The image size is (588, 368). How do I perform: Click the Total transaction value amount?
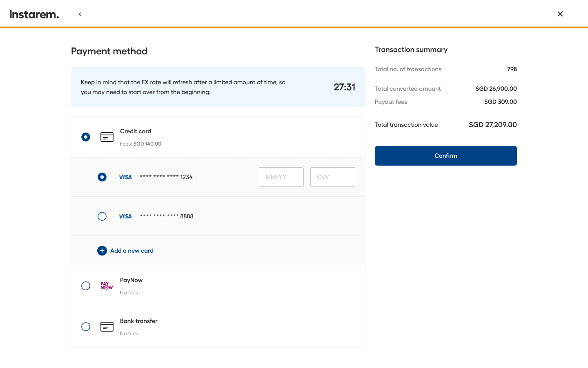(x=492, y=125)
